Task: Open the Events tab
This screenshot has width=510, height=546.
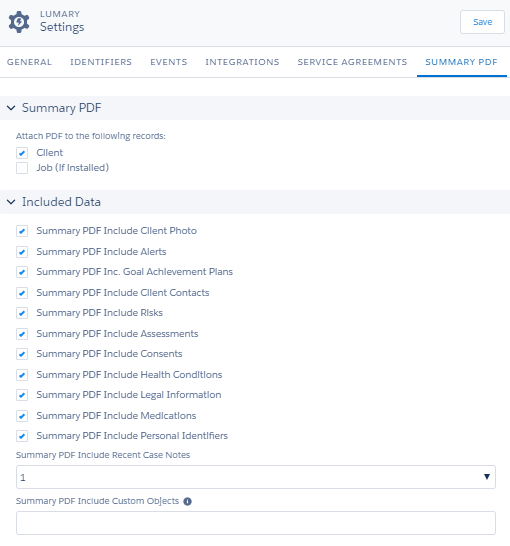Action: pos(168,62)
